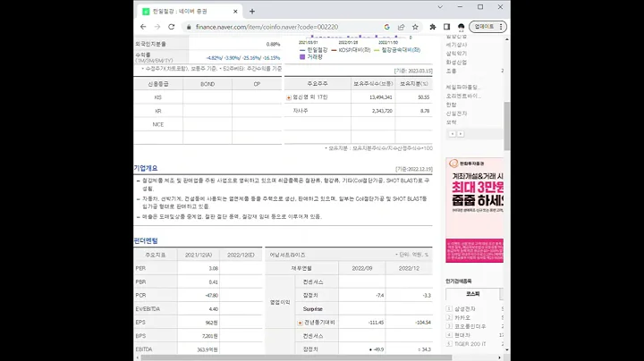Open 오리엔트바이.. in the sidebar list
The height and width of the screenshot is (361, 644).
[463, 96]
